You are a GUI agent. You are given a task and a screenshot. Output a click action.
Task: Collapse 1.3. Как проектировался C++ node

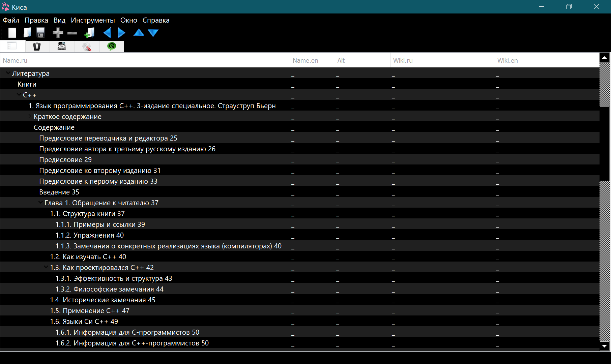point(46,267)
